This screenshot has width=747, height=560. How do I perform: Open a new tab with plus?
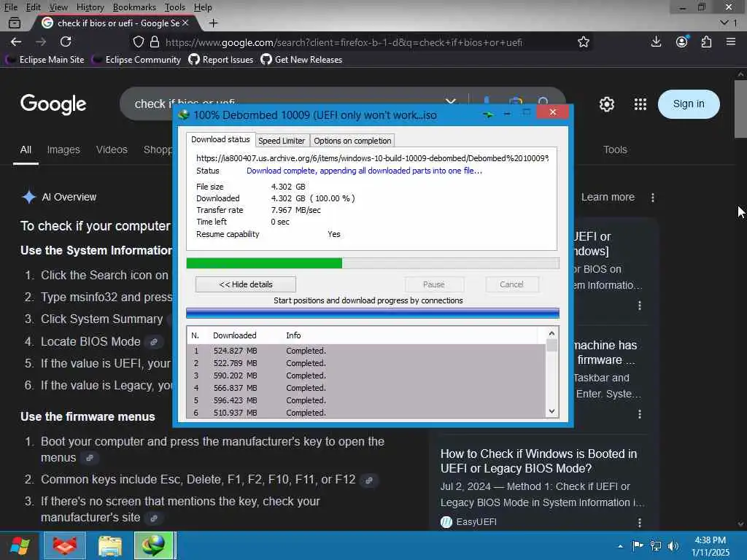pos(214,23)
